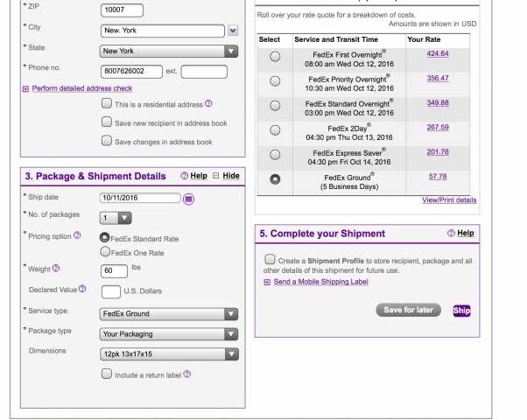Click 'Perform detailed address check' link
The height and width of the screenshot is (420, 527).
tap(82, 88)
